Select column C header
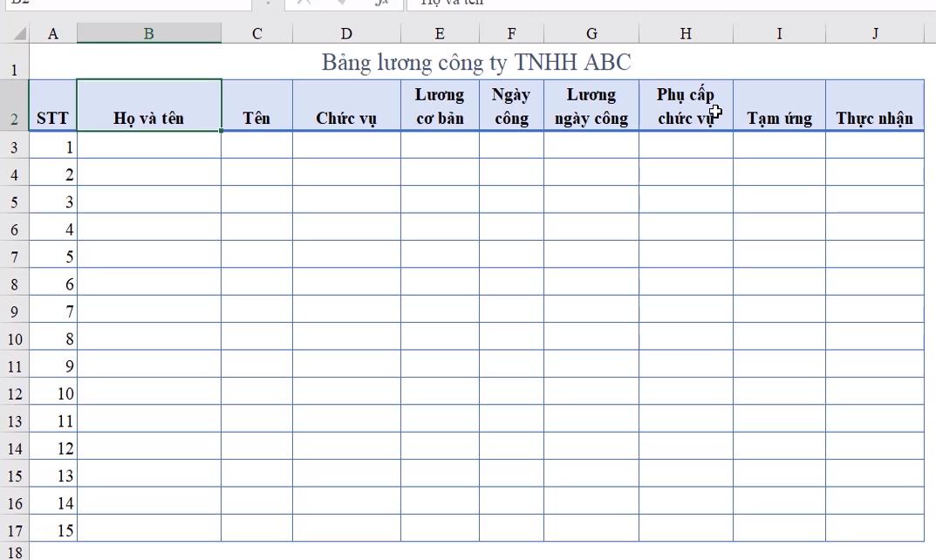This screenshot has width=936, height=560. tap(257, 33)
